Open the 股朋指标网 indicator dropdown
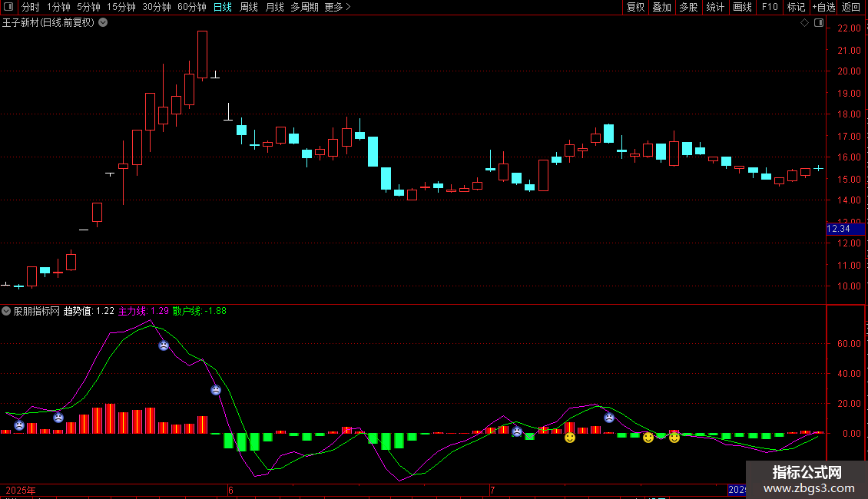This screenshot has width=868, height=499. coord(6,311)
